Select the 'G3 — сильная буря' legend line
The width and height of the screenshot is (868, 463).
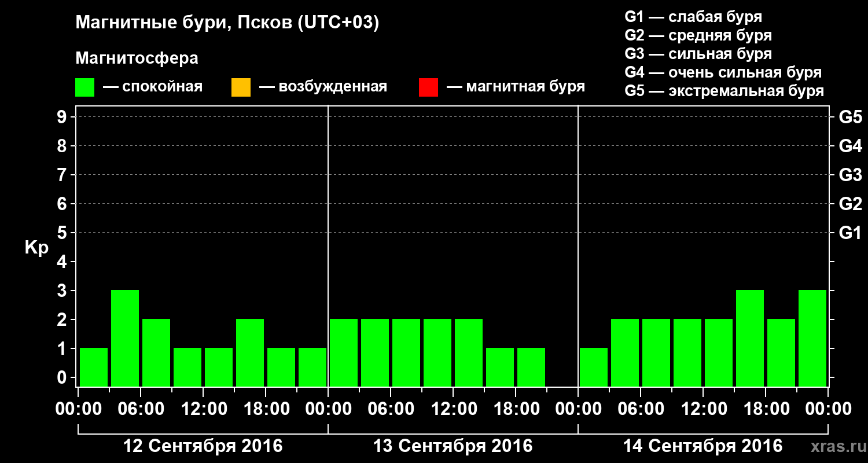[x=698, y=54]
